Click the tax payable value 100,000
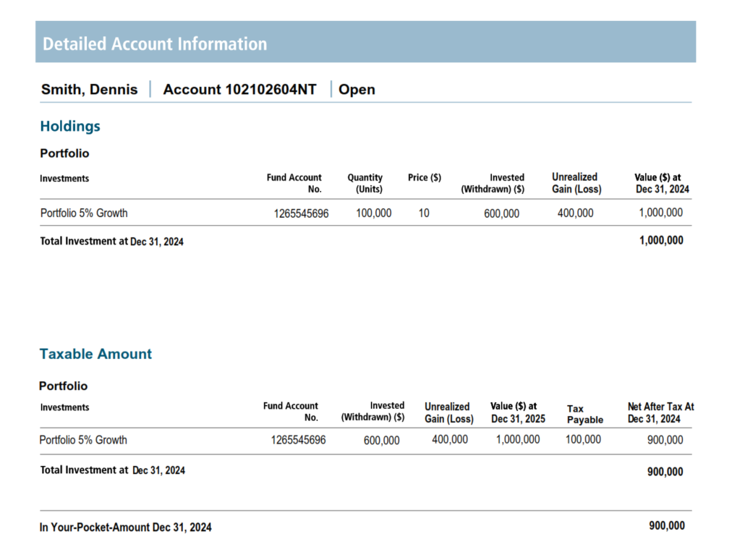 point(583,439)
